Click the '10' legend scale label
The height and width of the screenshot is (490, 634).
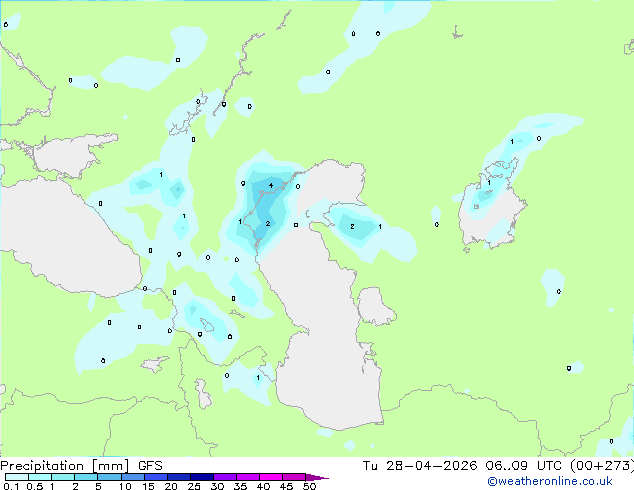coord(125,486)
